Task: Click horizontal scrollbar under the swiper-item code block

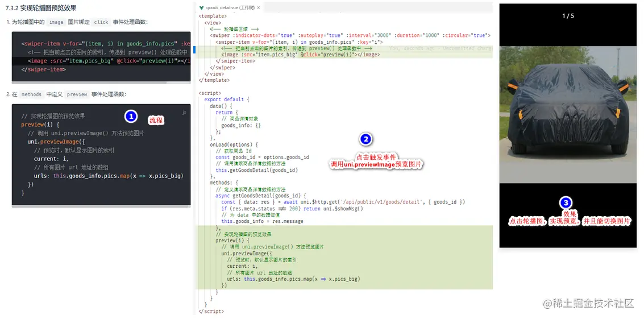Action: point(101,82)
